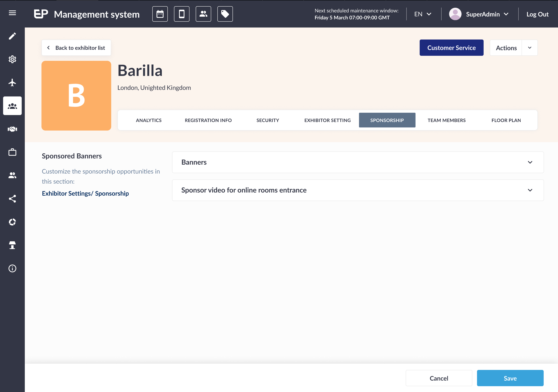
Task: Click the orange Barilla B logo tile
Action: click(76, 96)
